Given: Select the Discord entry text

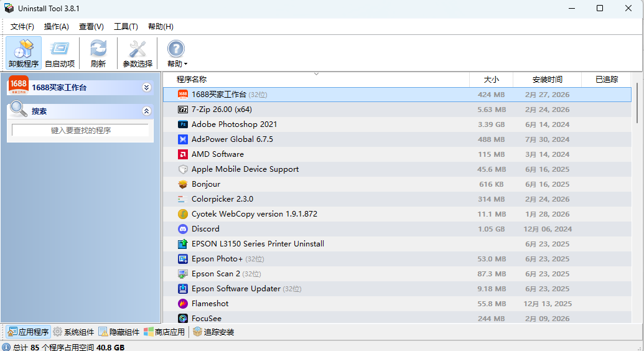Looking at the screenshot, I should (x=205, y=229).
